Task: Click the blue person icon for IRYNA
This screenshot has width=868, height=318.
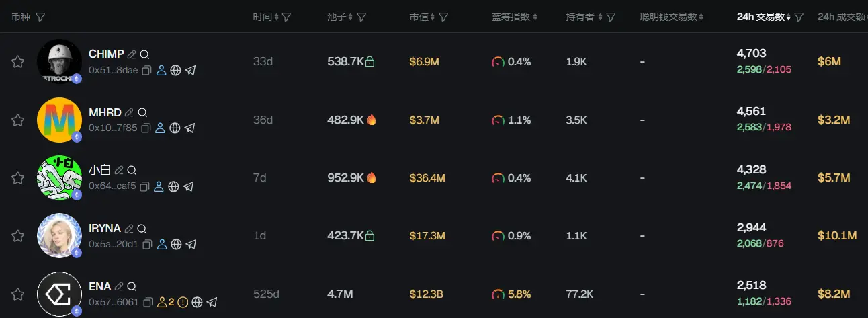Action: point(161,244)
